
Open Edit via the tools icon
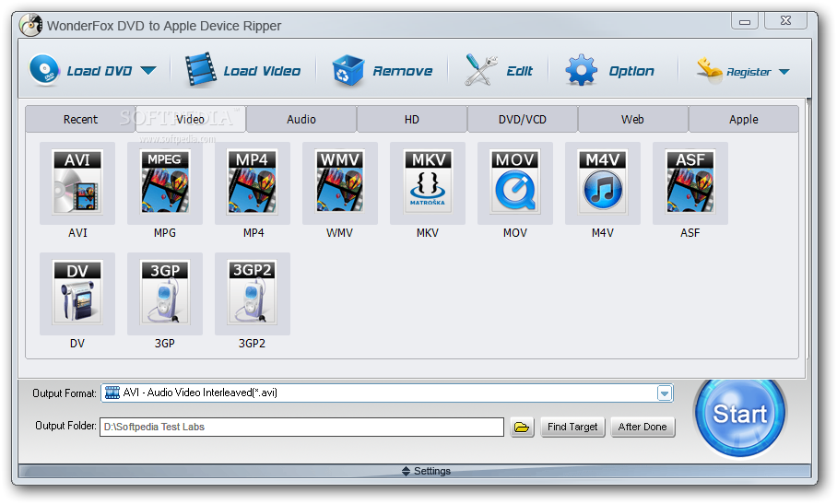tap(480, 70)
